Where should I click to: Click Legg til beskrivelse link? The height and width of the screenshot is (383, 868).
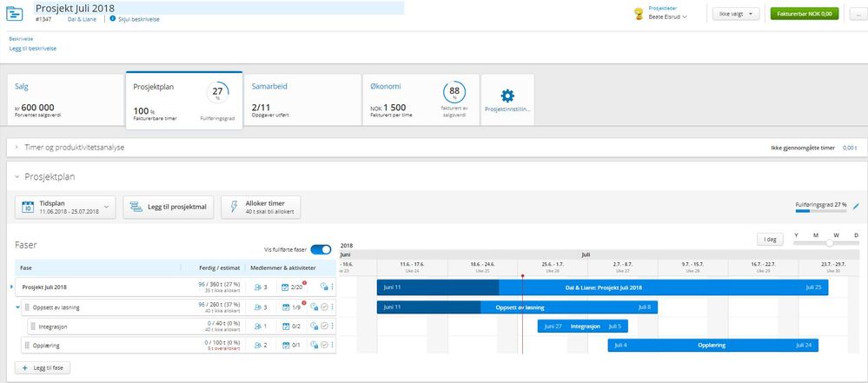33,49
